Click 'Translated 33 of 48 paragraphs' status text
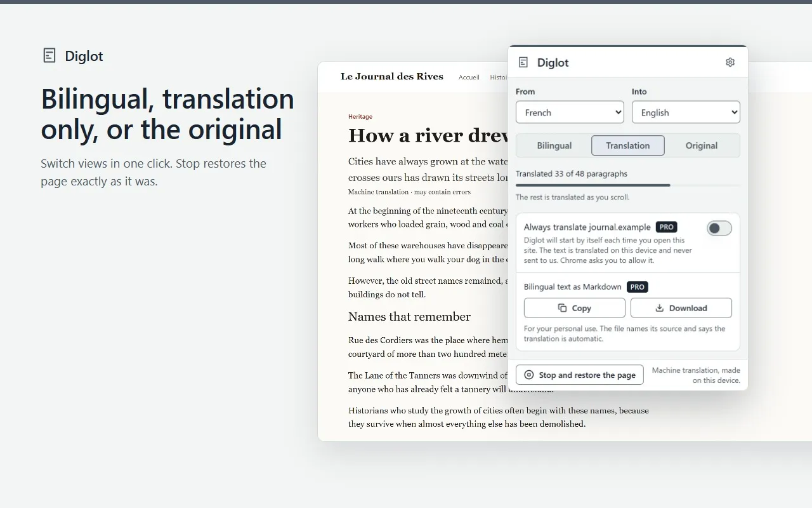 572,173
